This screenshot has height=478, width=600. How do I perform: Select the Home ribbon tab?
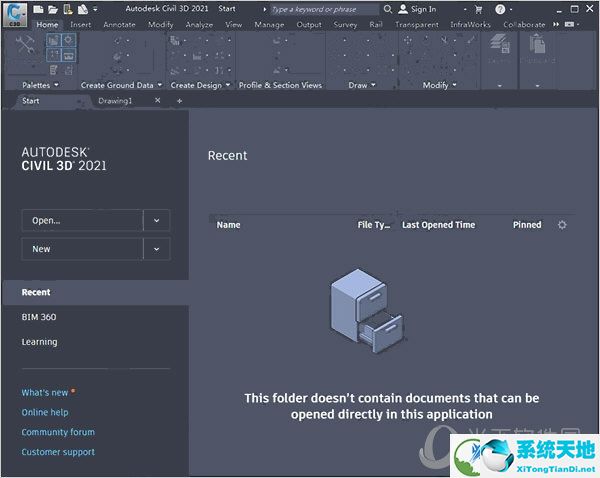click(47, 24)
